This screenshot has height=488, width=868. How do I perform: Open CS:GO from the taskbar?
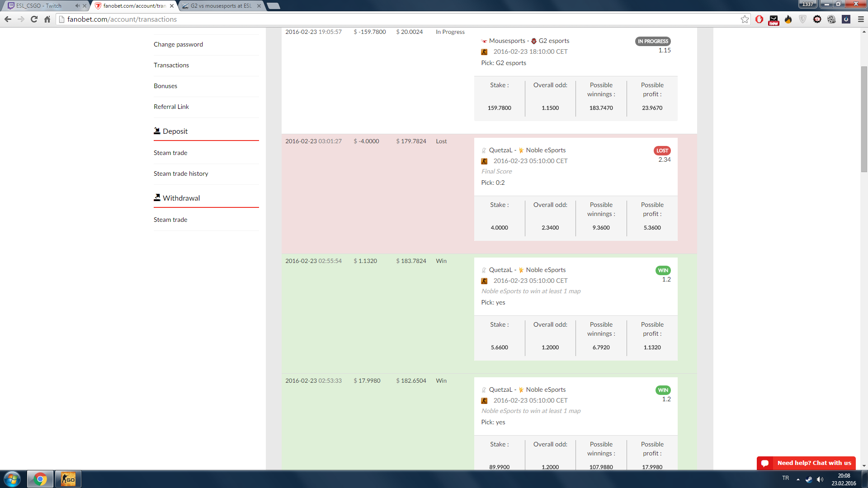tap(68, 479)
